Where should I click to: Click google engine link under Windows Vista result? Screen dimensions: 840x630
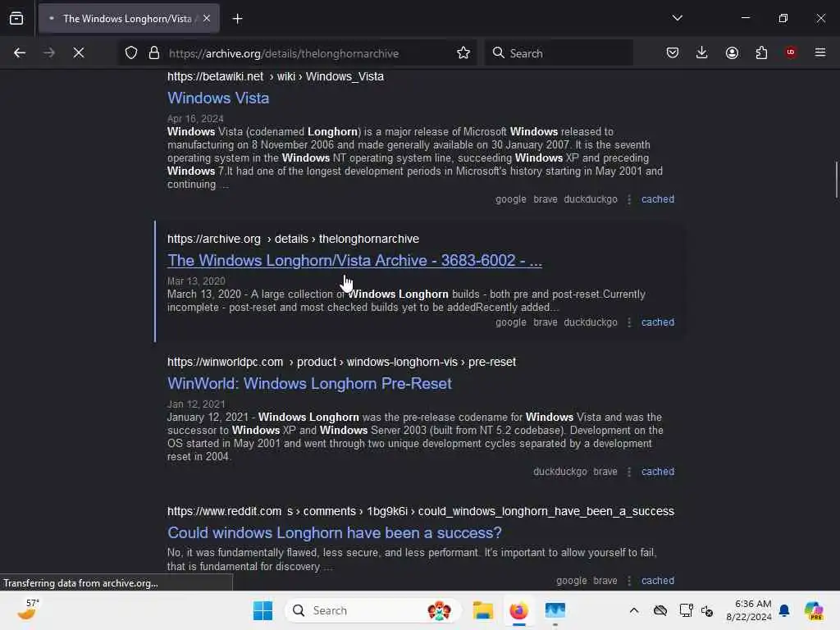pyautogui.click(x=510, y=199)
